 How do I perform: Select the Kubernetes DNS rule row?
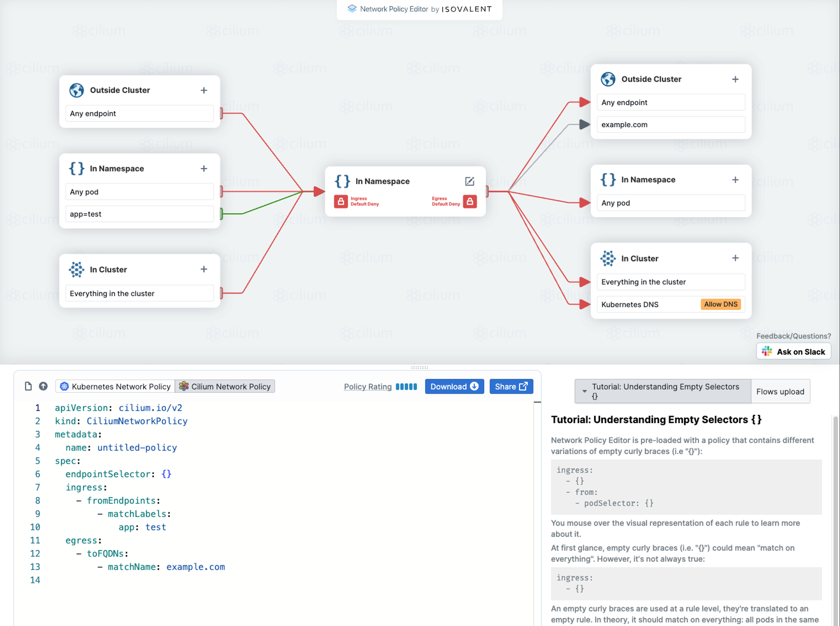pyautogui.click(x=671, y=304)
